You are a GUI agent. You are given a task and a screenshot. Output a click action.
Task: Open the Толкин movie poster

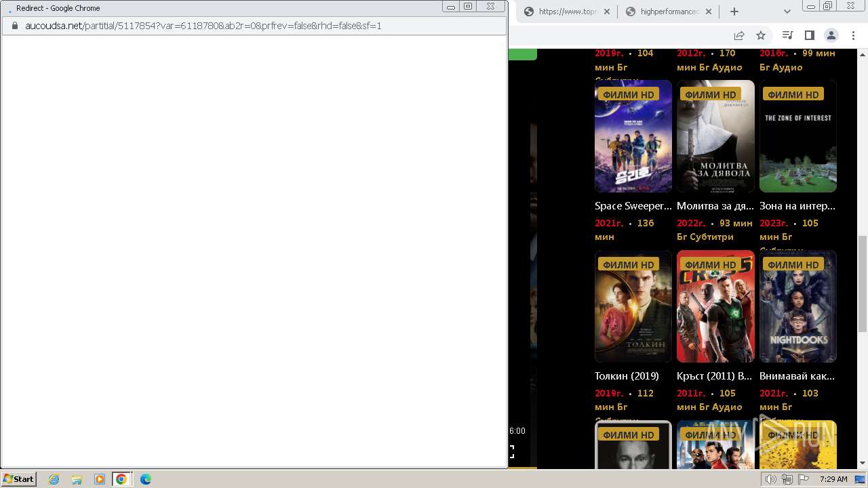(633, 306)
